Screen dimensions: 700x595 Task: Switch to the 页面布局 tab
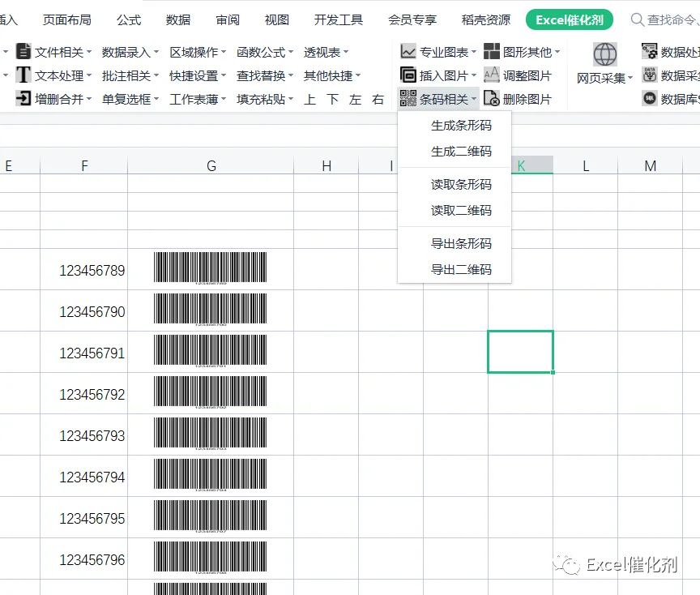click(67, 20)
